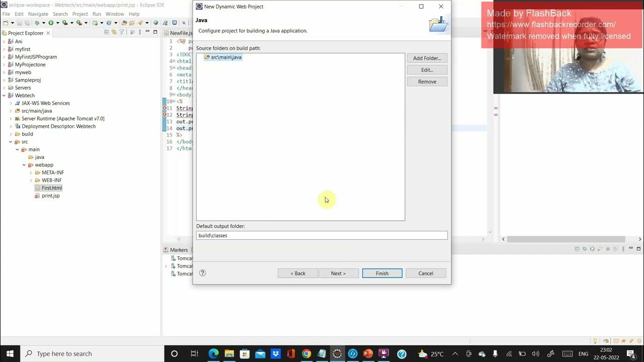Viewport: 644px width, 362px height.
Task: Open Microsoft Edge from the taskbar
Action: [213, 353]
